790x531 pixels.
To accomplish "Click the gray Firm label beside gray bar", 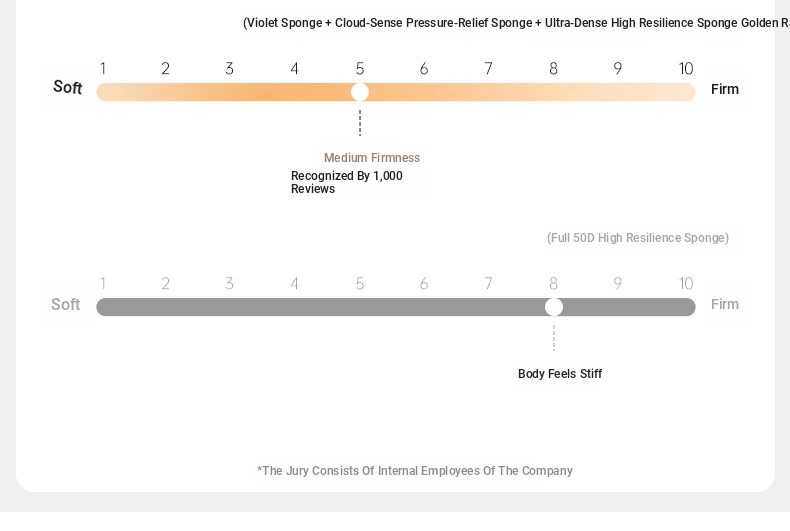I will tap(725, 304).
